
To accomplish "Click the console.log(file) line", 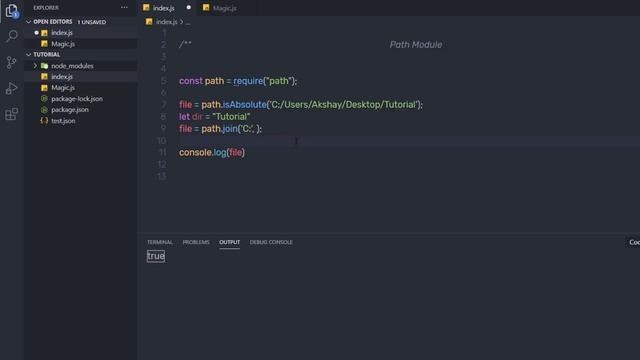I will [212, 152].
